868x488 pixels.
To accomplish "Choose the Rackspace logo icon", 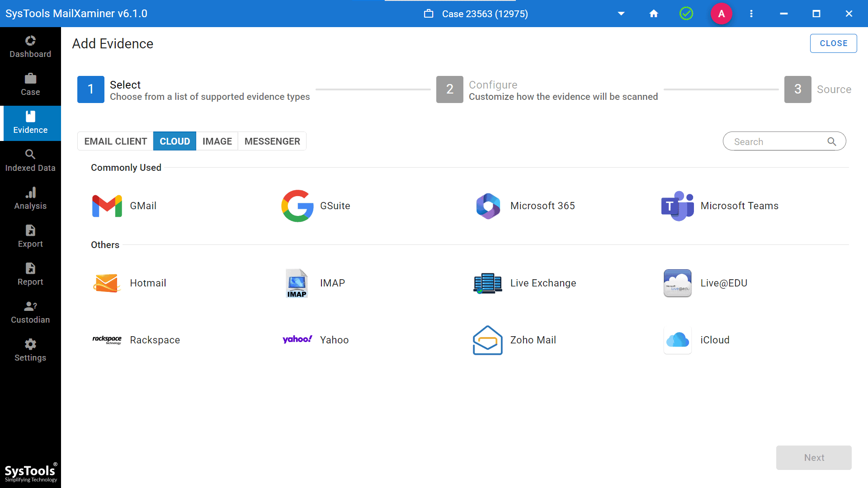I will point(107,340).
